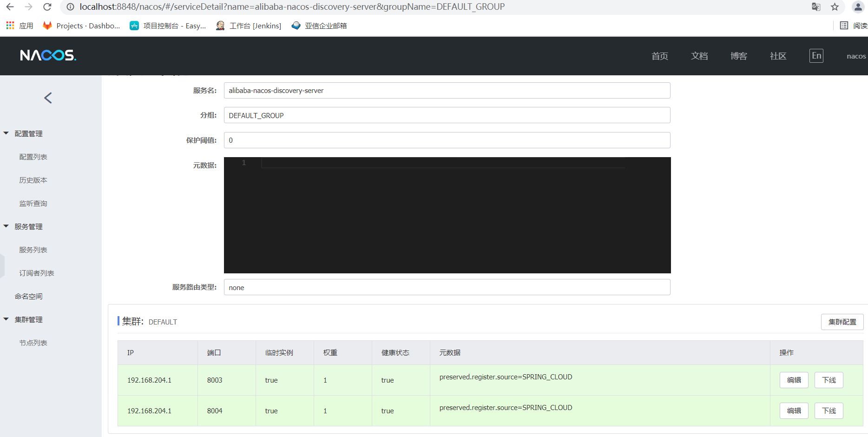Click the browser address bar URL
Image resolution: width=868 pixels, height=437 pixels.
[292, 7]
